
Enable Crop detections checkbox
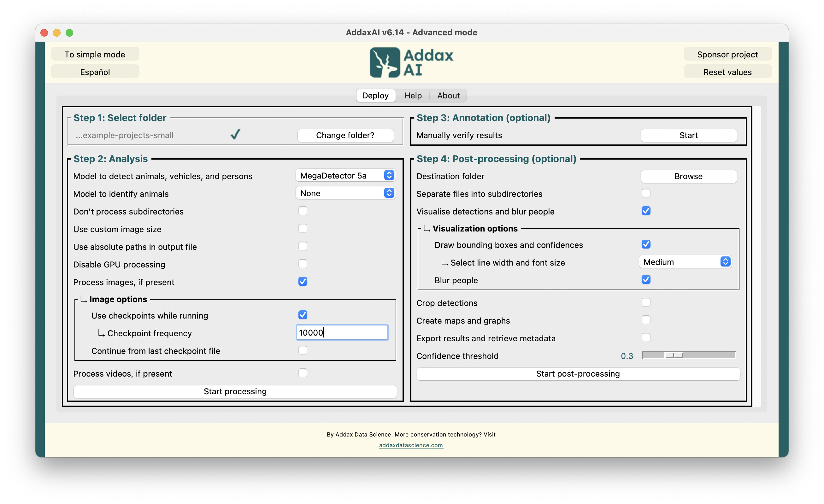point(646,302)
